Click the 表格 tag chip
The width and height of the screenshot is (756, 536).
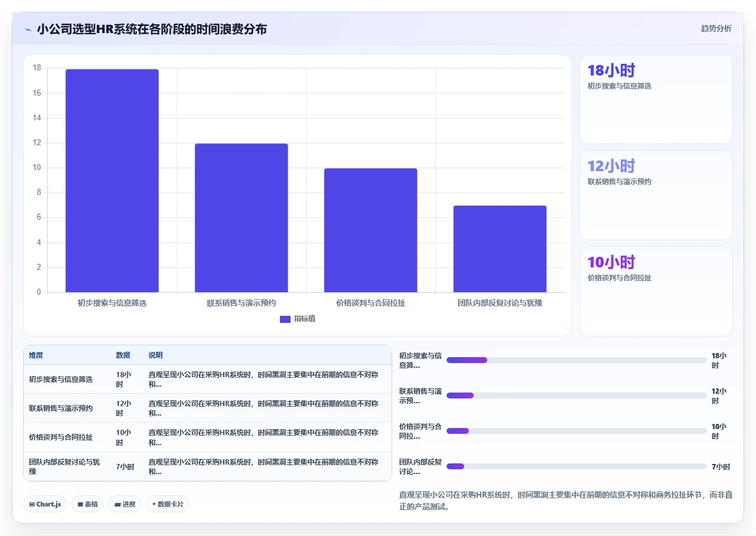(x=87, y=504)
